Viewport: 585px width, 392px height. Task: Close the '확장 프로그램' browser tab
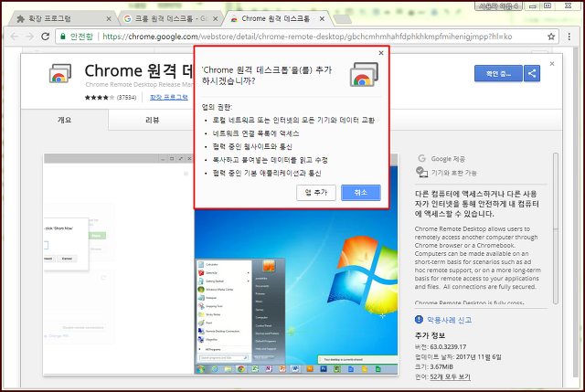click(109, 18)
